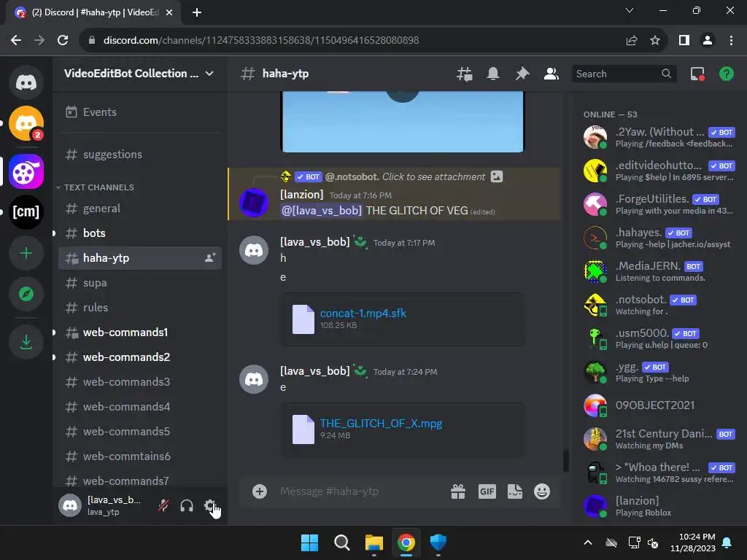Switch to the general channel
The width and height of the screenshot is (747, 560).
[x=139, y=208]
